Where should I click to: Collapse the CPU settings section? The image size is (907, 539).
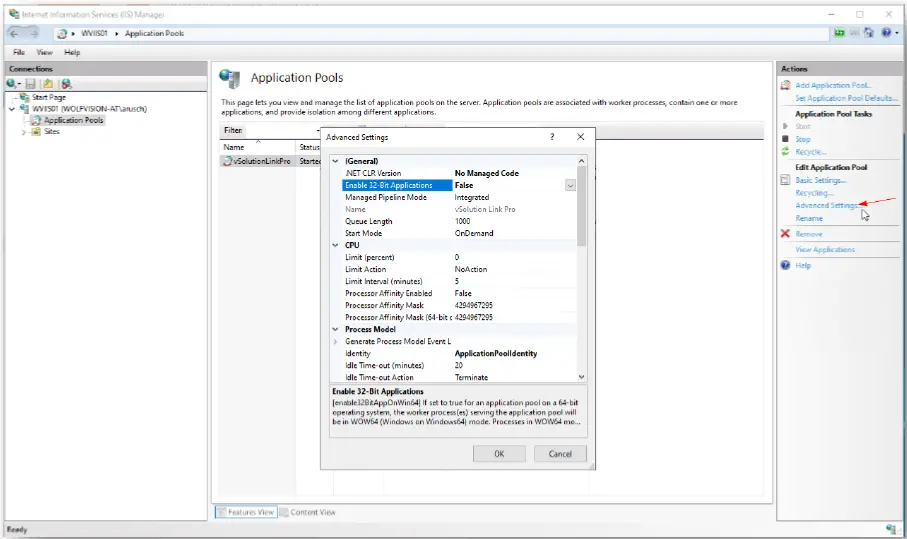(x=335, y=245)
